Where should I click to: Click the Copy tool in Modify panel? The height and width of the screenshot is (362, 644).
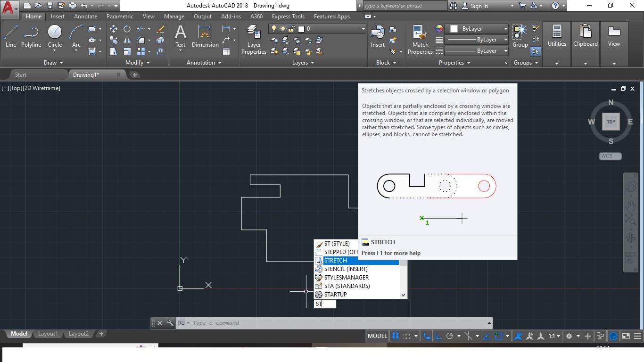tap(114, 40)
